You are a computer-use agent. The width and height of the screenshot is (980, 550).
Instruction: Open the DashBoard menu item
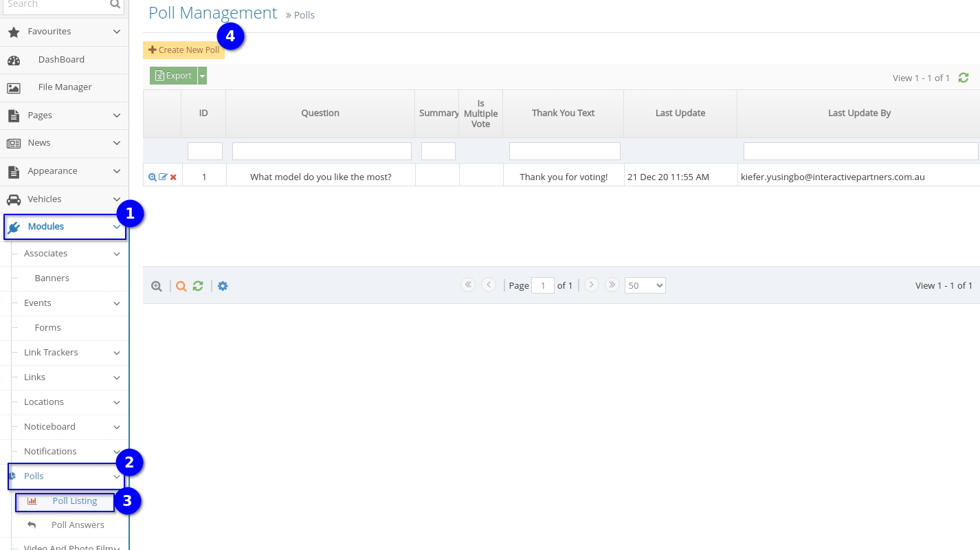click(60, 59)
